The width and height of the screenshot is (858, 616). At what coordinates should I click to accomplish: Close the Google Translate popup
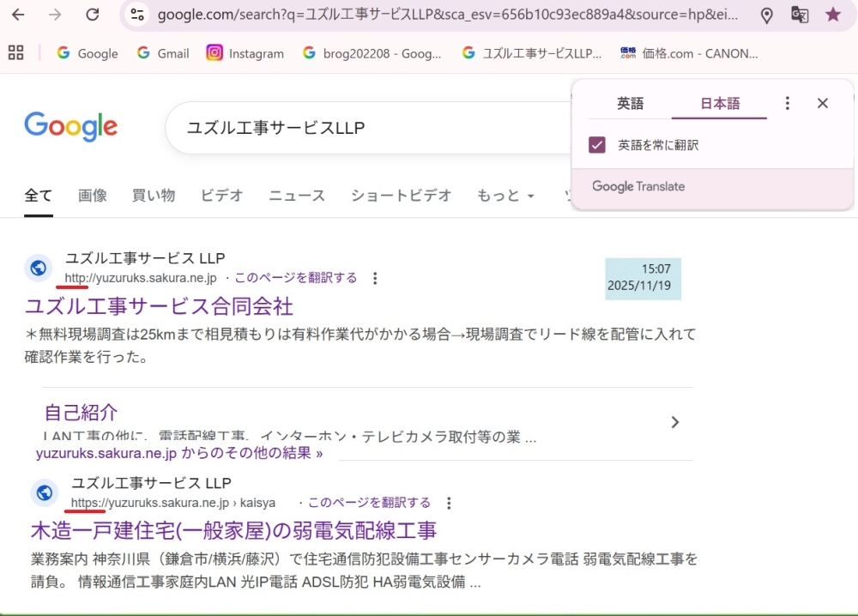823,103
